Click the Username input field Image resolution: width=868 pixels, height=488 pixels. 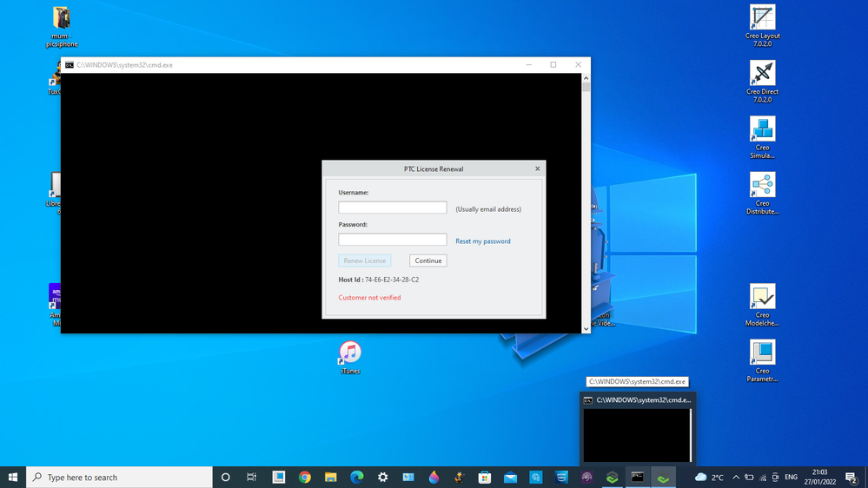[x=393, y=208]
